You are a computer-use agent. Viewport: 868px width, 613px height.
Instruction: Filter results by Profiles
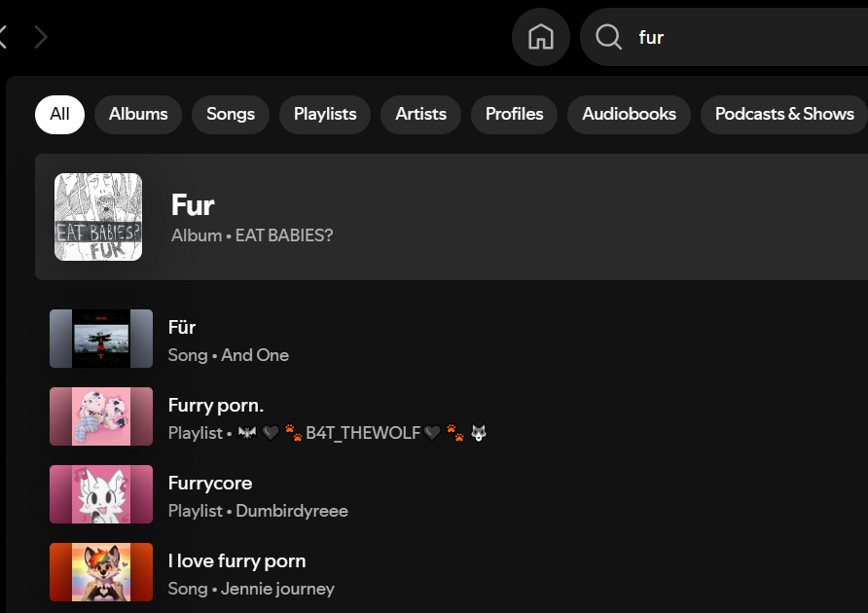tap(514, 115)
